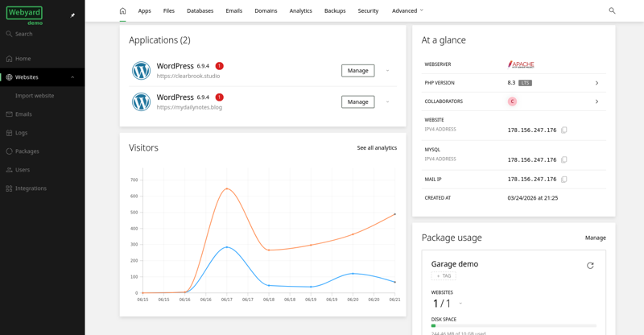Copy the Mail IP address
Image resolution: width=644 pixels, height=335 pixels.
(x=564, y=180)
